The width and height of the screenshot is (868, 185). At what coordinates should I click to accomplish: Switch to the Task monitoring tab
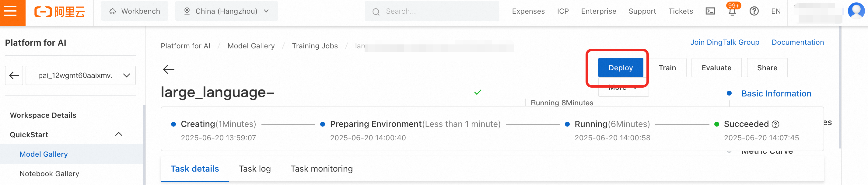click(x=321, y=169)
